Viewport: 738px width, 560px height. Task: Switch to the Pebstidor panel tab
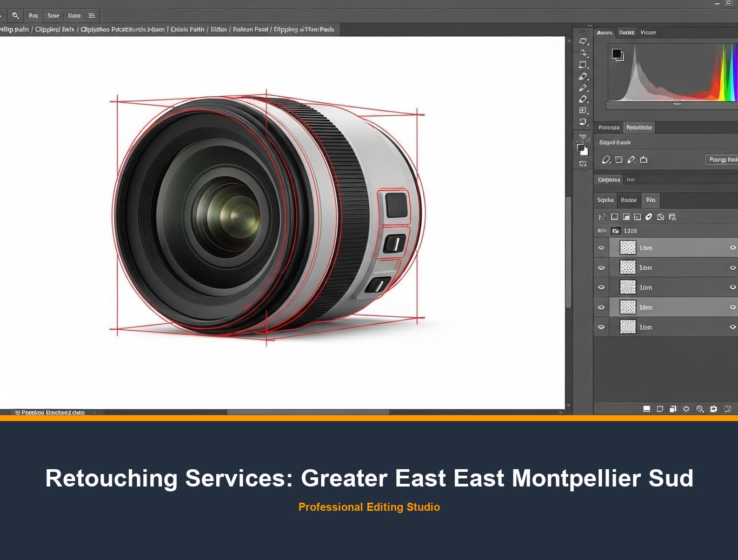click(639, 127)
